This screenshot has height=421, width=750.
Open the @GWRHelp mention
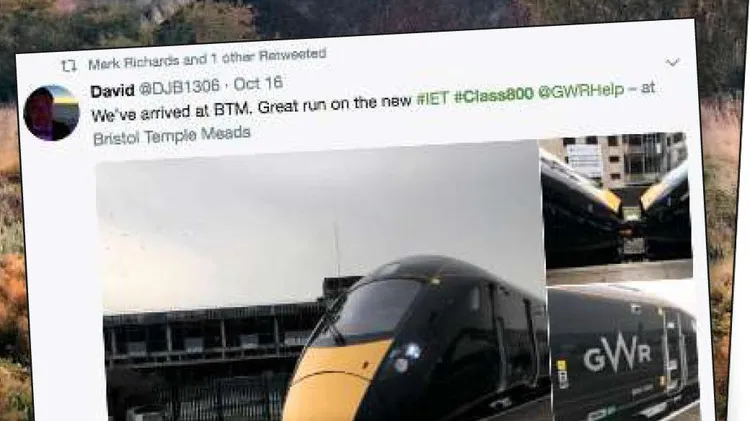pyautogui.click(x=581, y=91)
